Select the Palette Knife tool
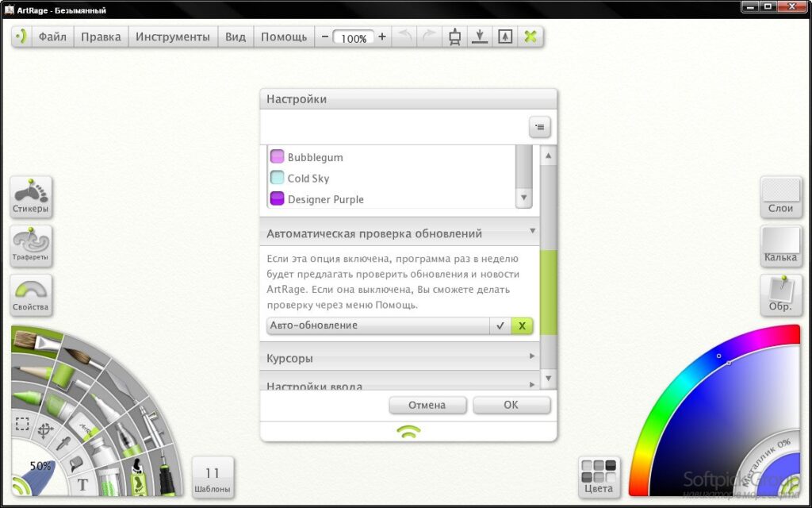This screenshot has height=508, width=812. coord(121,387)
